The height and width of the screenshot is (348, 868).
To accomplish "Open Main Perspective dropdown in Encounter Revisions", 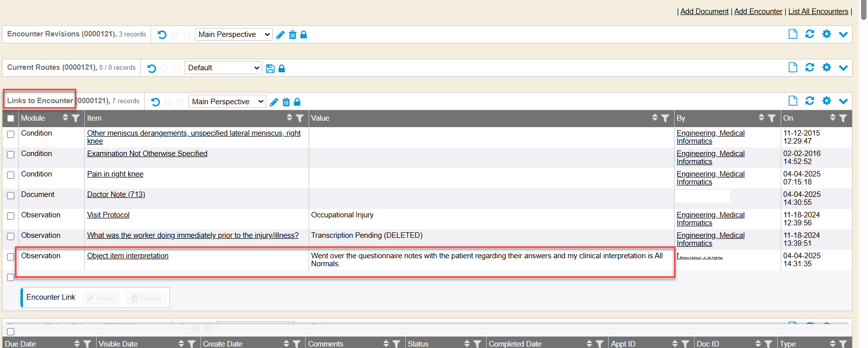I will point(233,34).
